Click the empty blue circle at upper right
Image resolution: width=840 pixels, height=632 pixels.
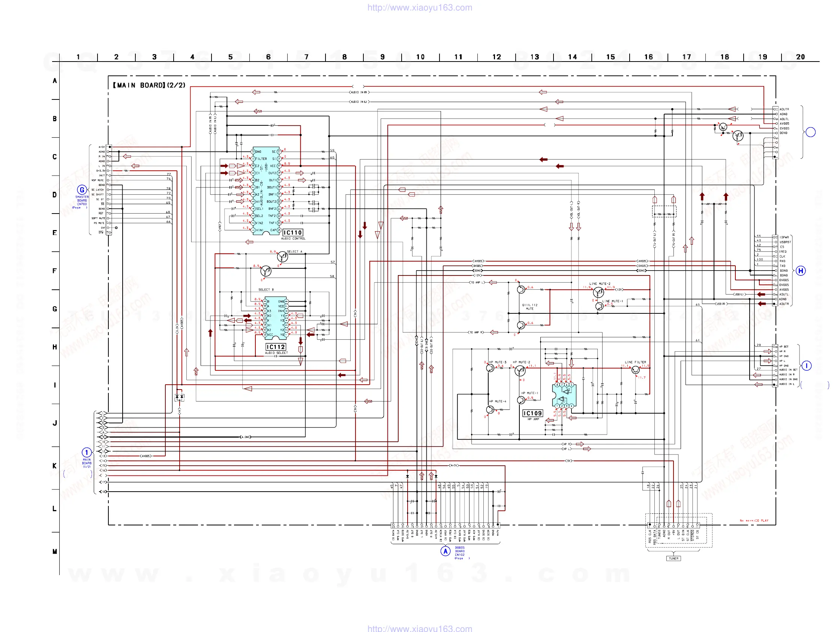tap(810, 132)
